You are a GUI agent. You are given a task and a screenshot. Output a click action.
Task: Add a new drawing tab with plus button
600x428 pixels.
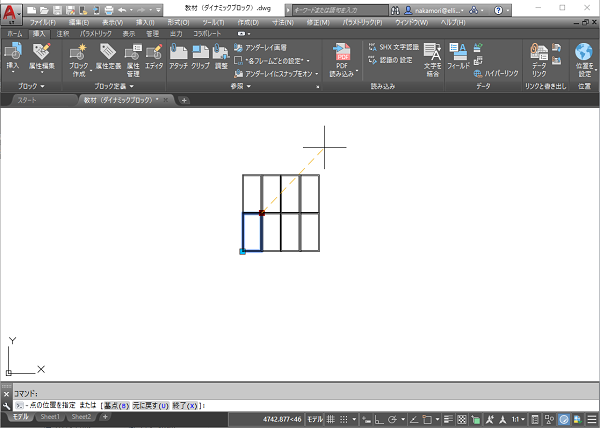[184, 101]
